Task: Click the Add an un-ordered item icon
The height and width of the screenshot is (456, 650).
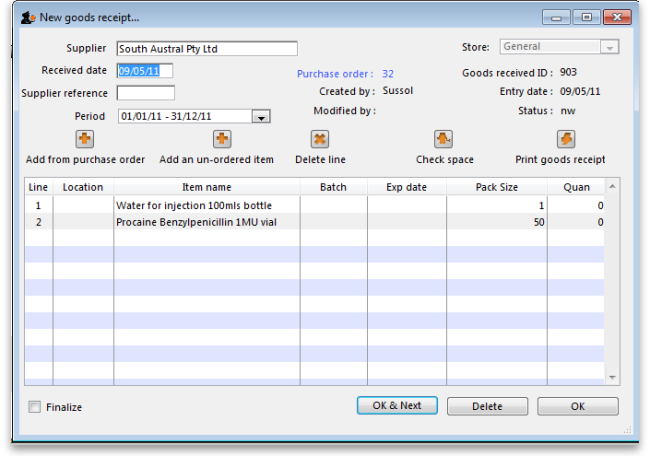Action: click(222, 139)
